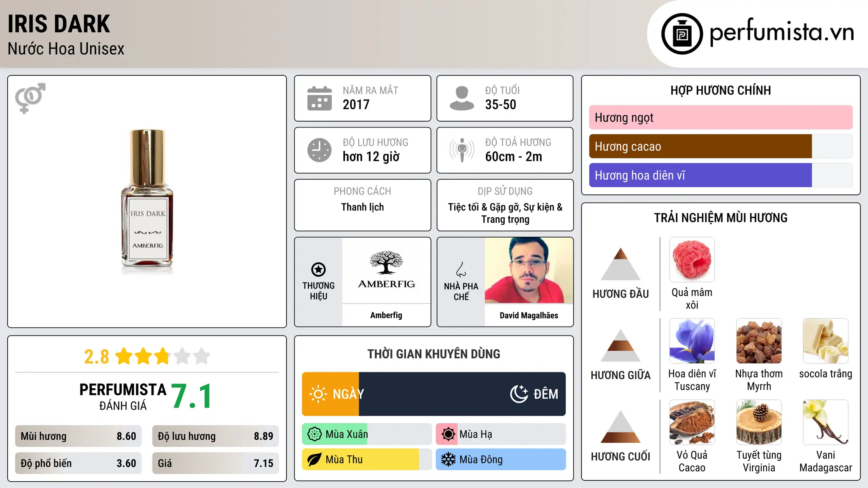
Task: Click the THỜI GIAN KHUYÊN DÙNG heading
Action: click(x=434, y=354)
